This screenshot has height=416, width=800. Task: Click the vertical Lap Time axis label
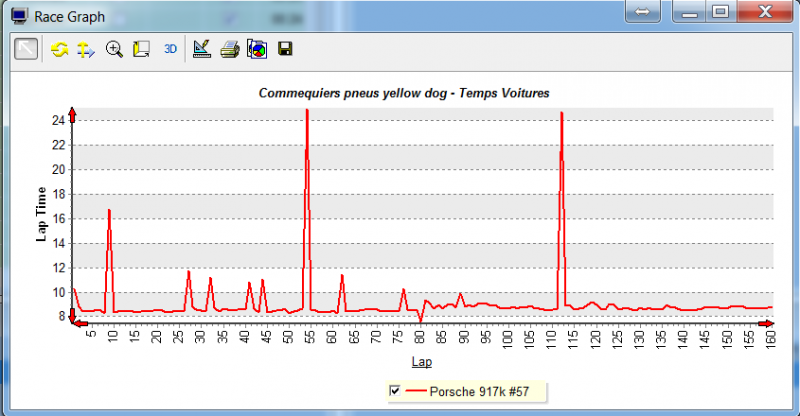42,215
